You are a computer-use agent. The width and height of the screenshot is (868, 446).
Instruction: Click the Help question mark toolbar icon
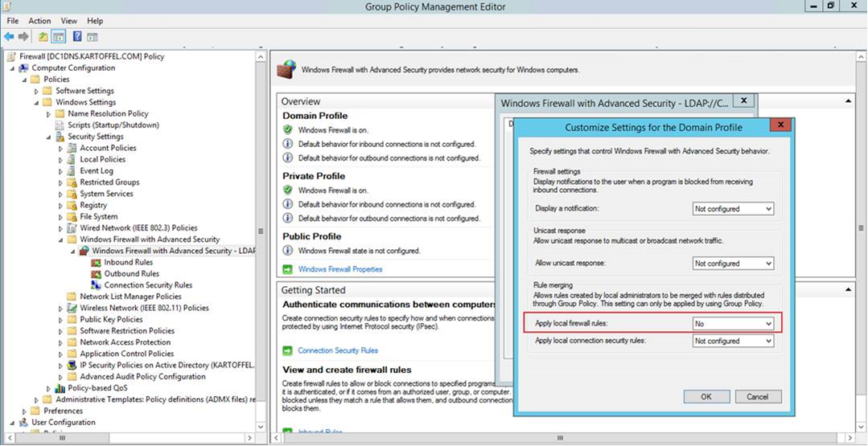(77, 36)
